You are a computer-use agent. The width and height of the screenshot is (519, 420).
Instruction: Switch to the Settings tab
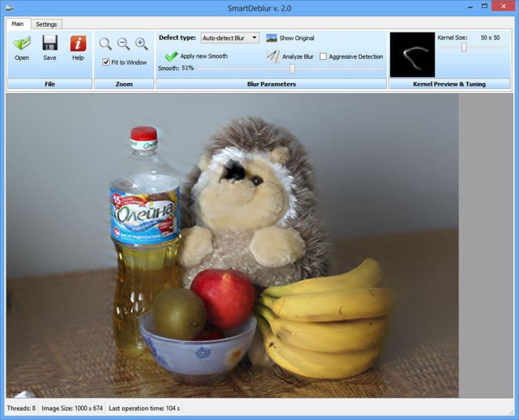(46, 24)
